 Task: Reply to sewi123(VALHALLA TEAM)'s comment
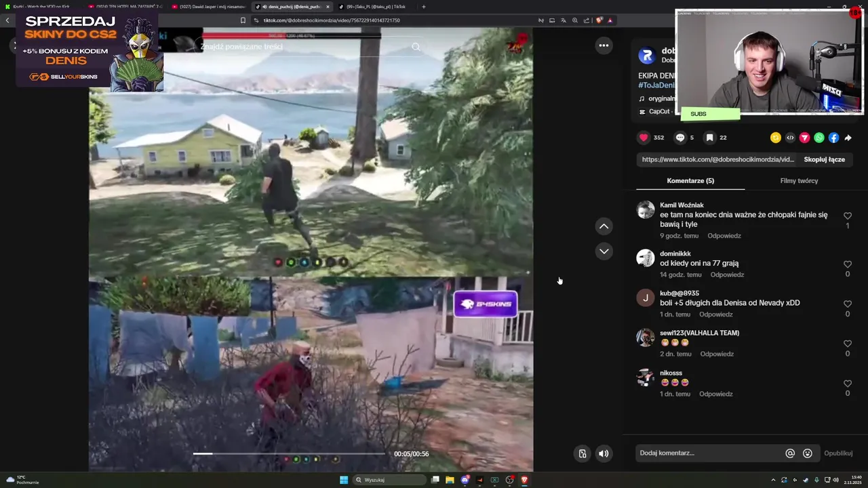pyautogui.click(x=717, y=354)
